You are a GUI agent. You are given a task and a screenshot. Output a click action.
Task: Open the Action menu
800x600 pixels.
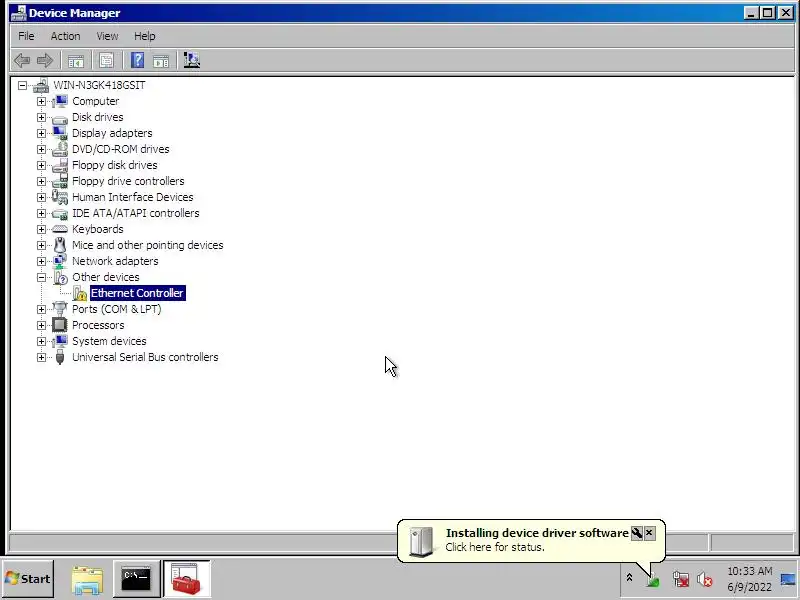pyautogui.click(x=65, y=36)
